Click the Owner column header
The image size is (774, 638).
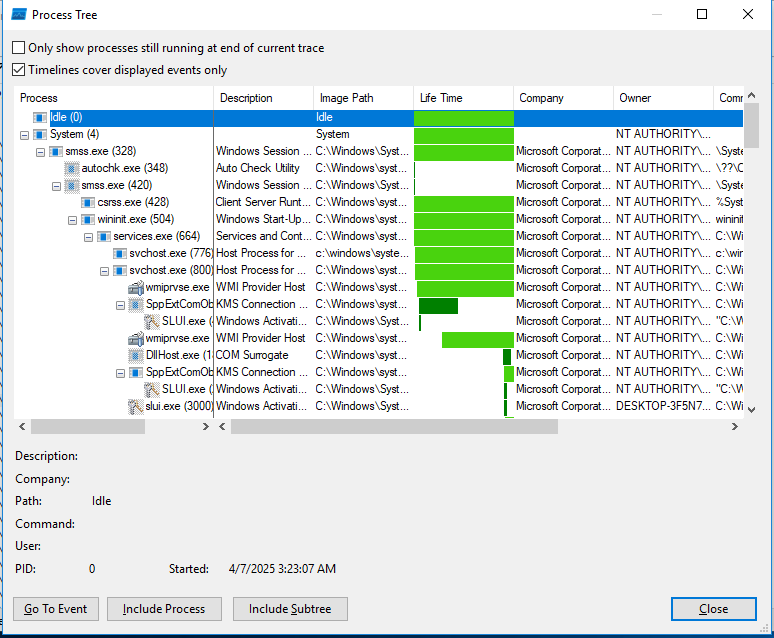(x=663, y=98)
